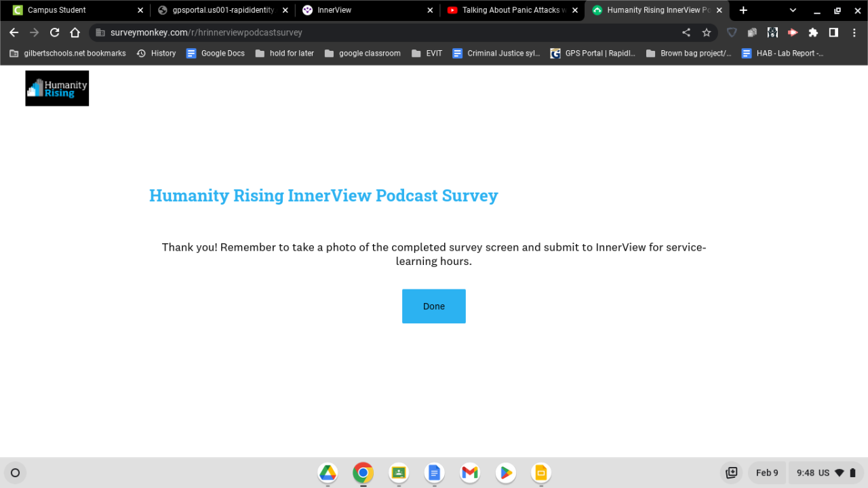
Task: Open the holding space tote icon
Action: [732, 473]
